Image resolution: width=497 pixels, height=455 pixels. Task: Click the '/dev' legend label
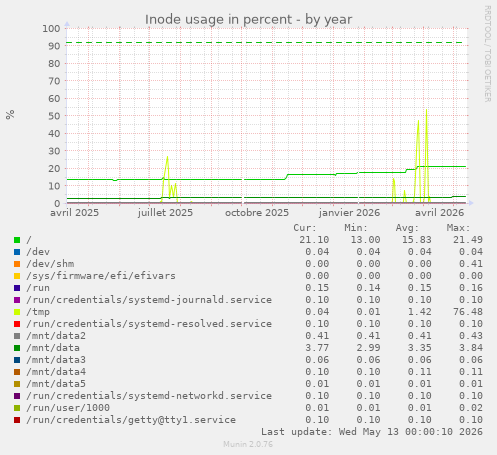[38, 252]
